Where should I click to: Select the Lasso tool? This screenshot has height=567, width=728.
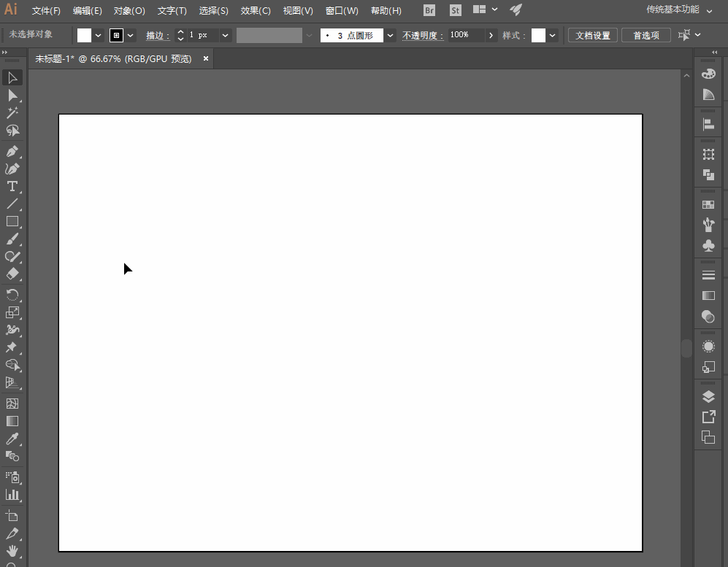pos(12,131)
